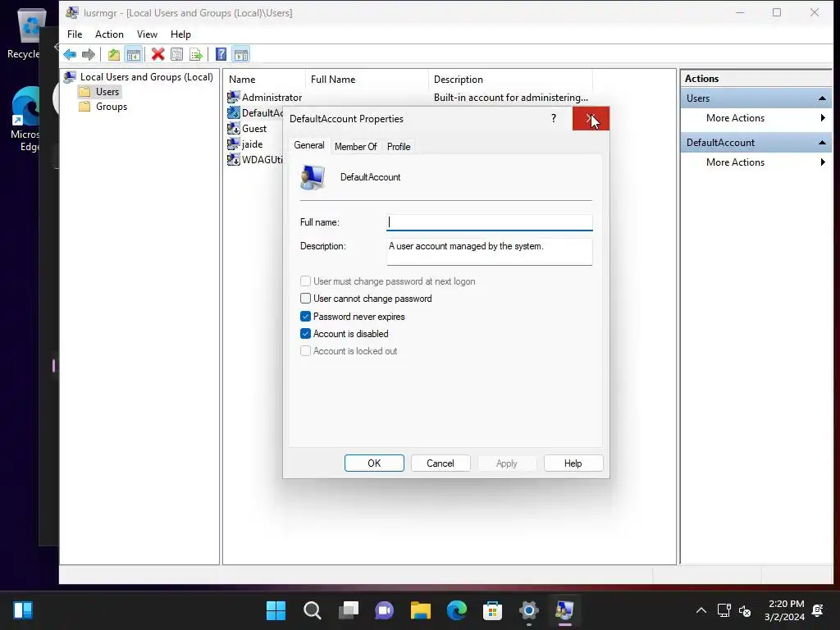Select the Administrator user icon
840x630 pixels.
coord(234,97)
